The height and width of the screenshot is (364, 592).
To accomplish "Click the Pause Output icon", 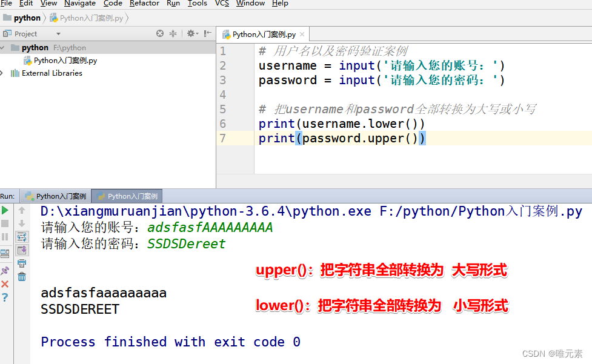I will (x=5, y=237).
